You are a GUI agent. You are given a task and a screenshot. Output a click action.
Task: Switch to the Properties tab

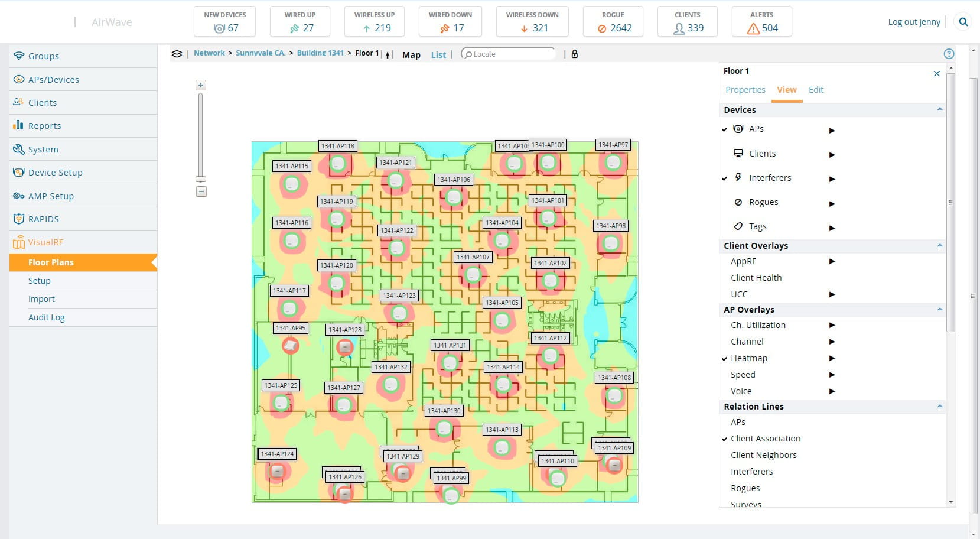pos(745,90)
